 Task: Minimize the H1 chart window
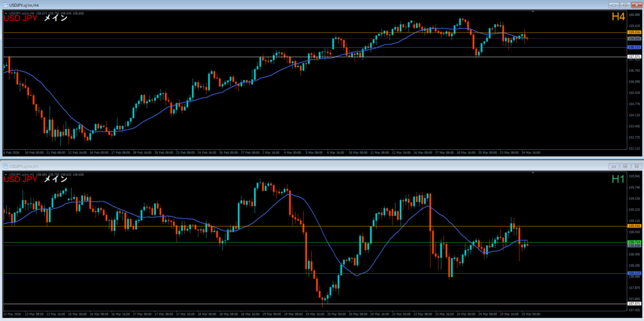613,166
